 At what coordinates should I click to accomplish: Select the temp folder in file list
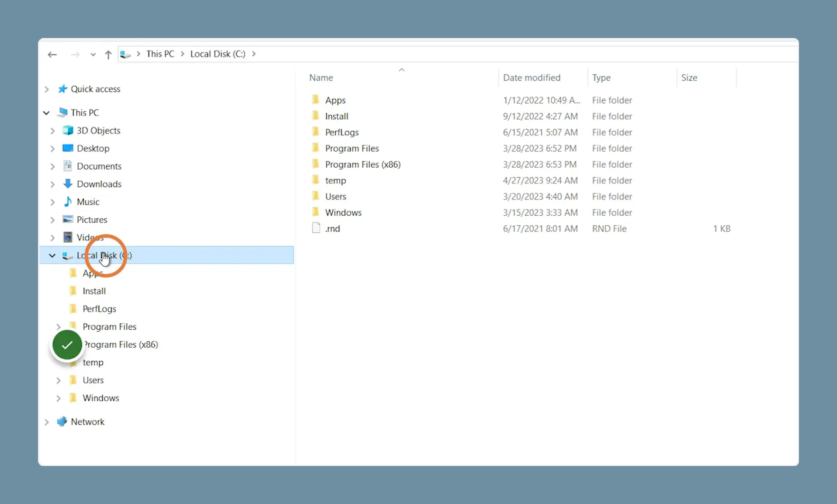pos(335,180)
